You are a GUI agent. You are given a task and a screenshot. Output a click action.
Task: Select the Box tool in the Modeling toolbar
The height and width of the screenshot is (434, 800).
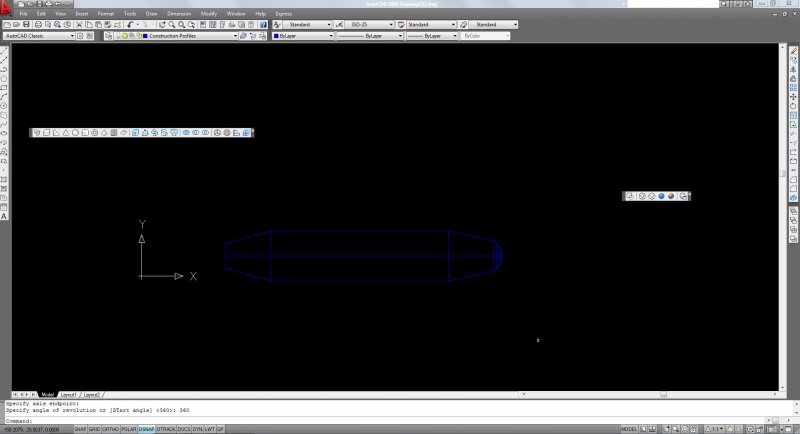[46, 133]
